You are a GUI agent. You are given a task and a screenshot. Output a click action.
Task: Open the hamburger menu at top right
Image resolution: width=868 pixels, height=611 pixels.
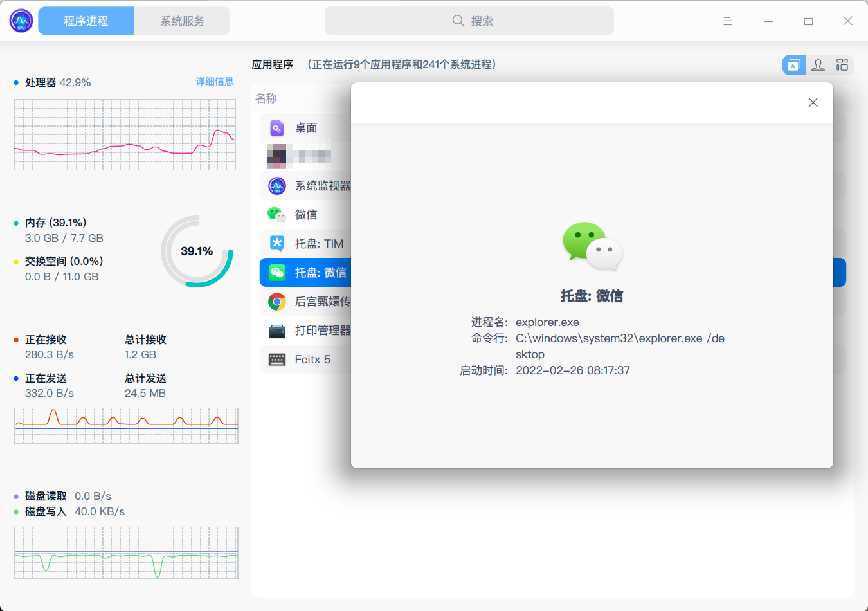tap(727, 21)
